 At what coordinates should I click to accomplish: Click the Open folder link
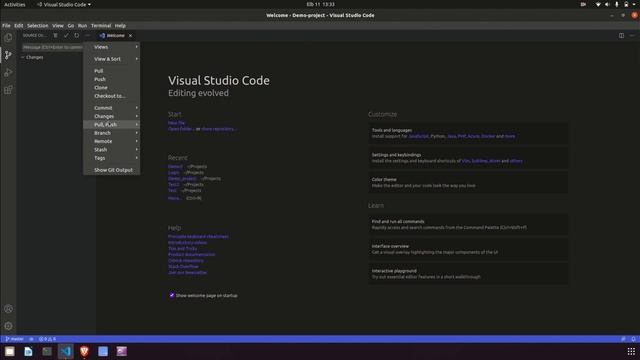(180, 129)
